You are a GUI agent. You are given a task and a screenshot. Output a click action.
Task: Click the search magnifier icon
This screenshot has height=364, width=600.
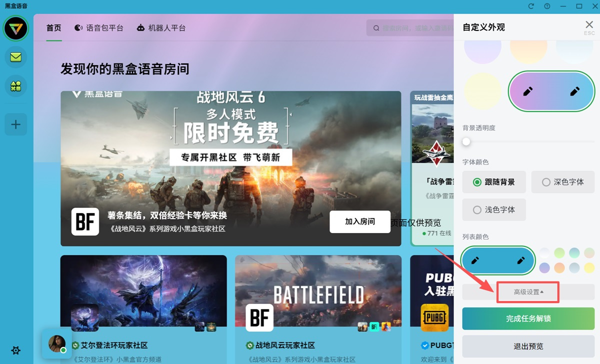pos(376,27)
